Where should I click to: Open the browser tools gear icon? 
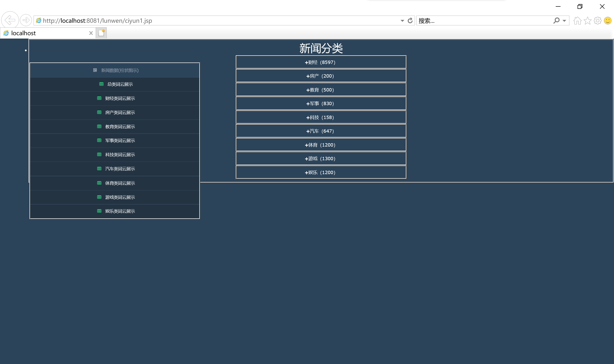coord(597,21)
